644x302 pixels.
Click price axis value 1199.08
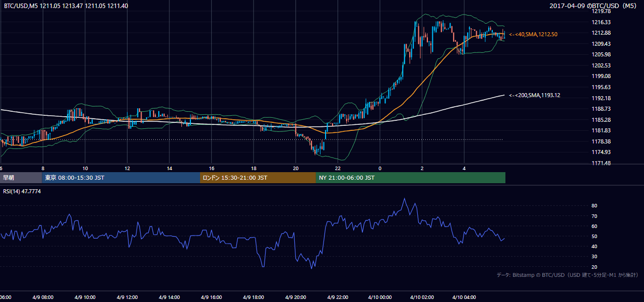(601, 76)
